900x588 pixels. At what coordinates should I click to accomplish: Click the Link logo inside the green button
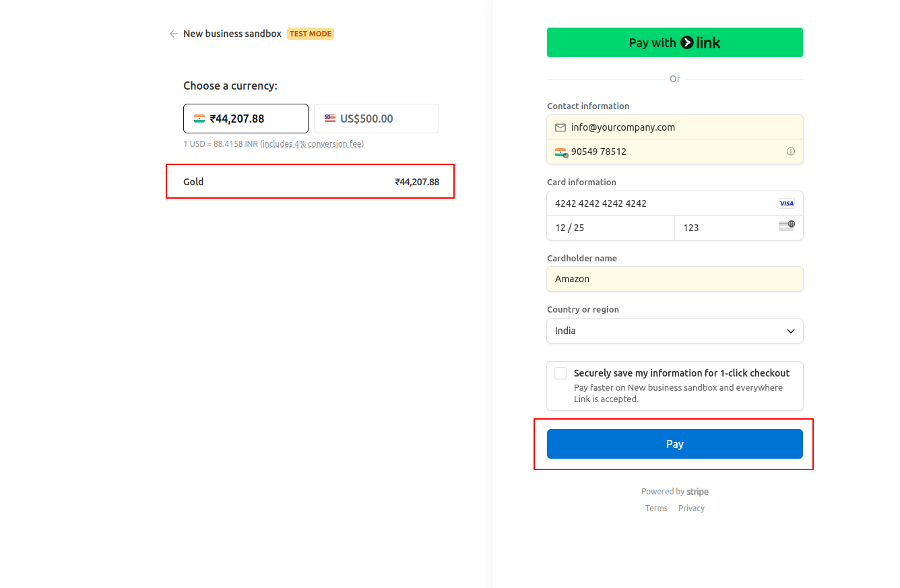tap(686, 42)
